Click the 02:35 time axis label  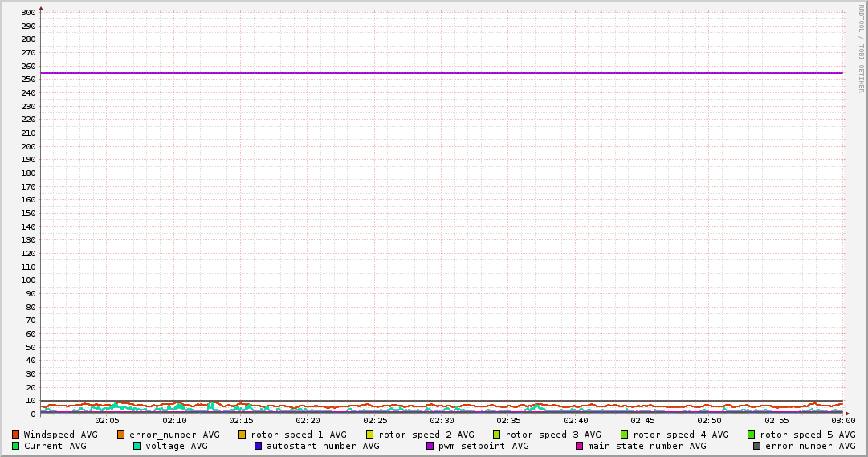[509, 421]
